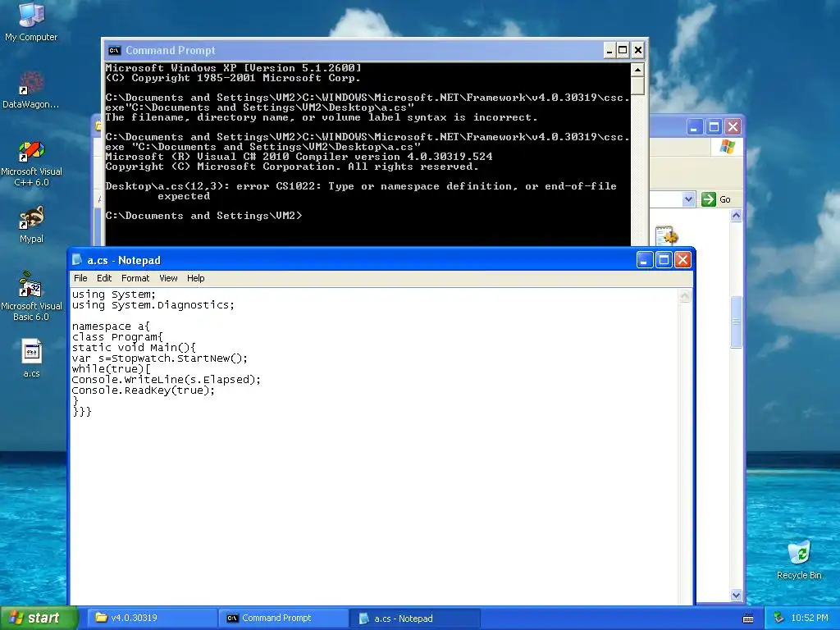Click Command Prompt scrollbar up arrow

click(x=637, y=70)
